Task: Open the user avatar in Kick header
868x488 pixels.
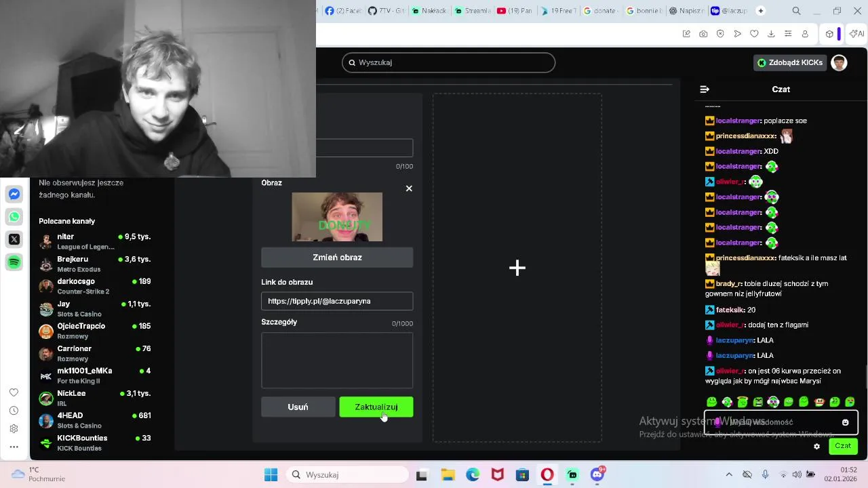Action: 840,63
